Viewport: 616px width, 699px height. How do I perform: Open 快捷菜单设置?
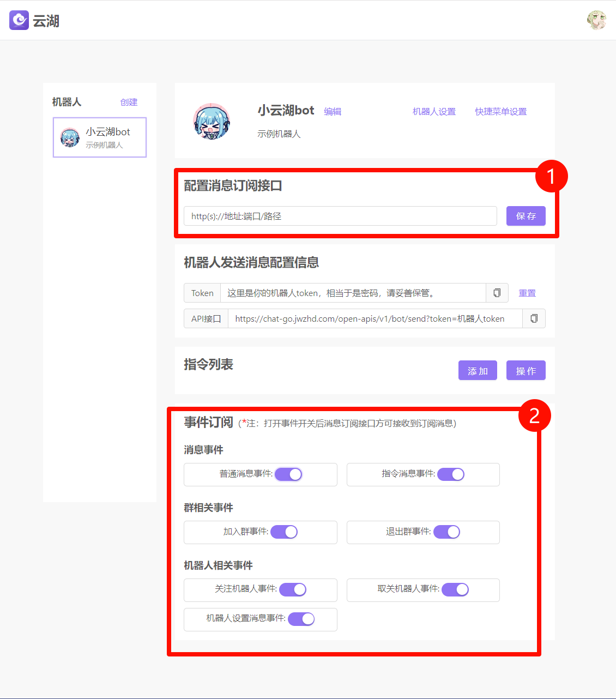tap(500, 111)
